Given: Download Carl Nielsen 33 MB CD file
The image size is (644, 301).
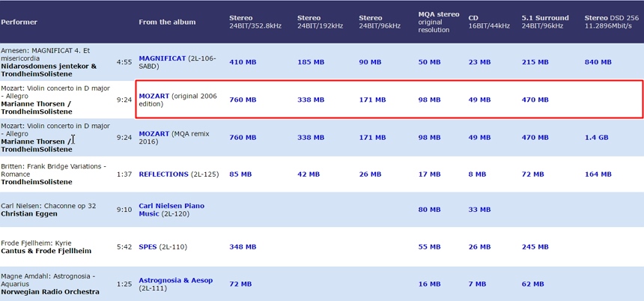Looking at the screenshot, I should [x=479, y=210].
